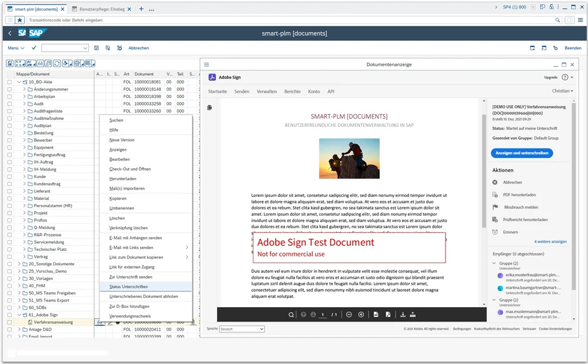
Task: Open the 4 weitere anzeigen link
Action: pos(550,241)
